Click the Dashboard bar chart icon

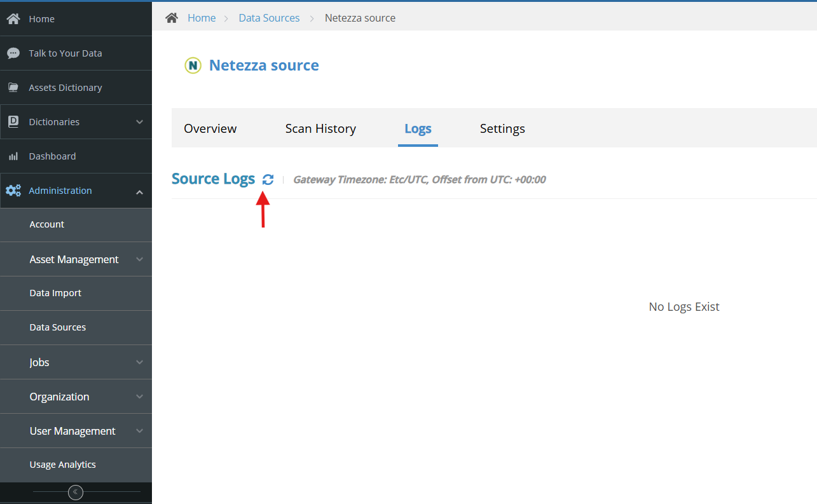point(13,156)
